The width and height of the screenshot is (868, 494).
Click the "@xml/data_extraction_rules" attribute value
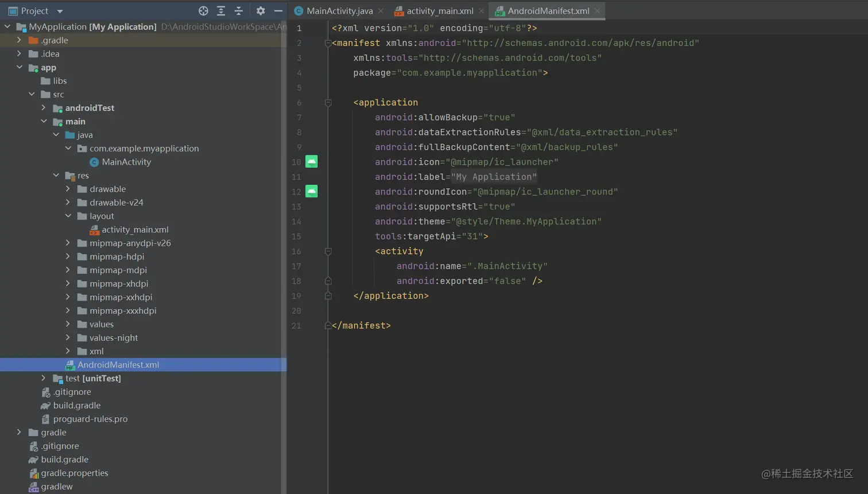coord(602,133)
